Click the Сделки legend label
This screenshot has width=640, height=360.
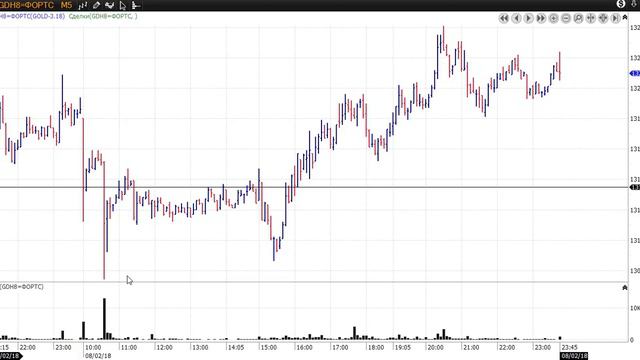tap(103, 16)
